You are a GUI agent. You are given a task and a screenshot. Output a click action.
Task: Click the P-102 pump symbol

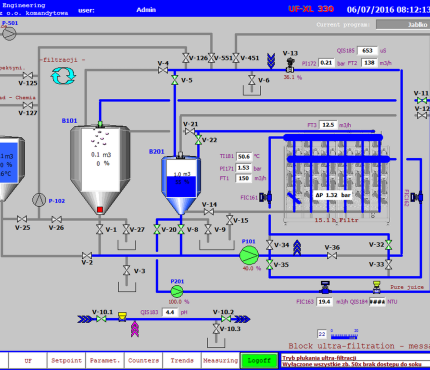click(39, 200)
